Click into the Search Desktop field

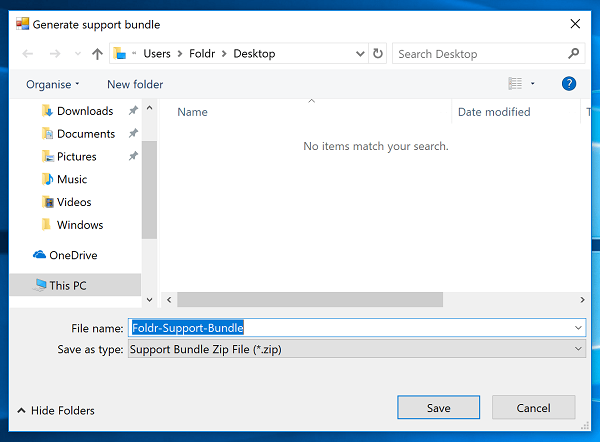[480, 54]
